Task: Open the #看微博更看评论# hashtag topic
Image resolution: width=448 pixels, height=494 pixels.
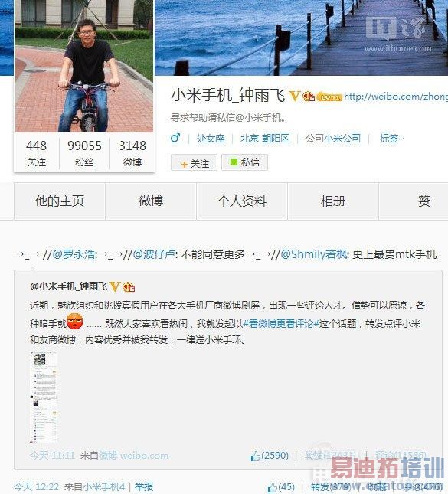Action: [281, 323]
